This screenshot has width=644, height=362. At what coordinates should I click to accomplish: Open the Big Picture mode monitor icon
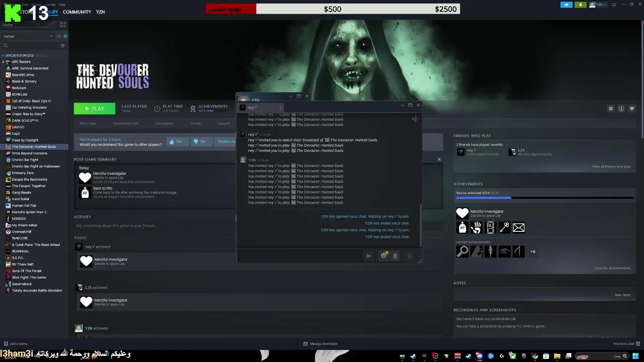614,5
